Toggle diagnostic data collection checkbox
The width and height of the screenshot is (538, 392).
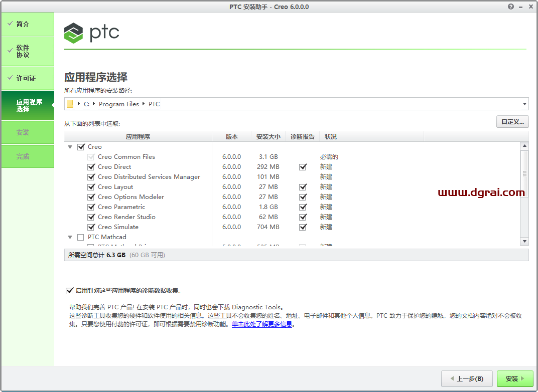click(69, 291)
